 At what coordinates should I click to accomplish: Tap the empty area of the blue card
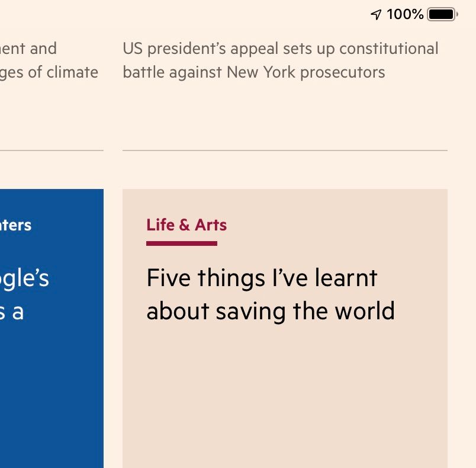pyautogui.click(x=52, y=395)
